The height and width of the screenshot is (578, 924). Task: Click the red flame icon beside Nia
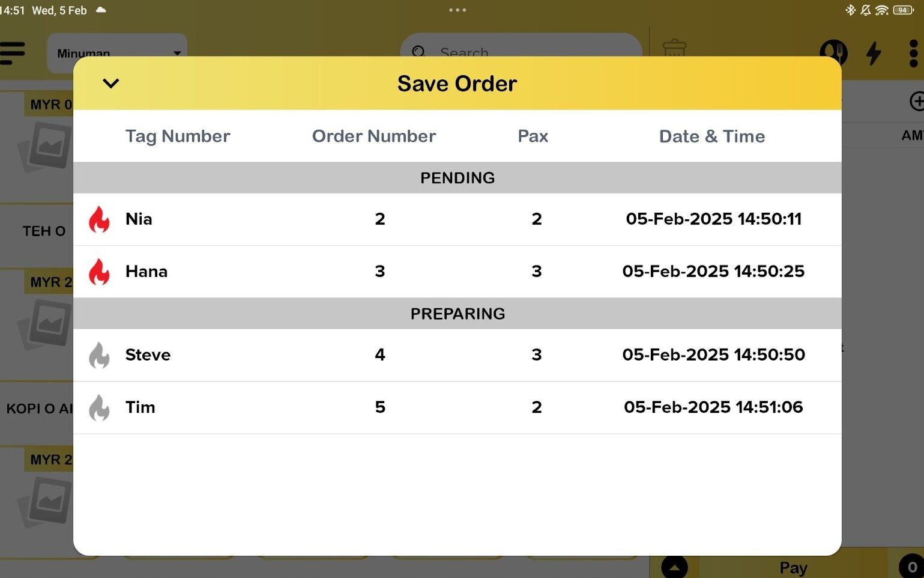[100, 219]
